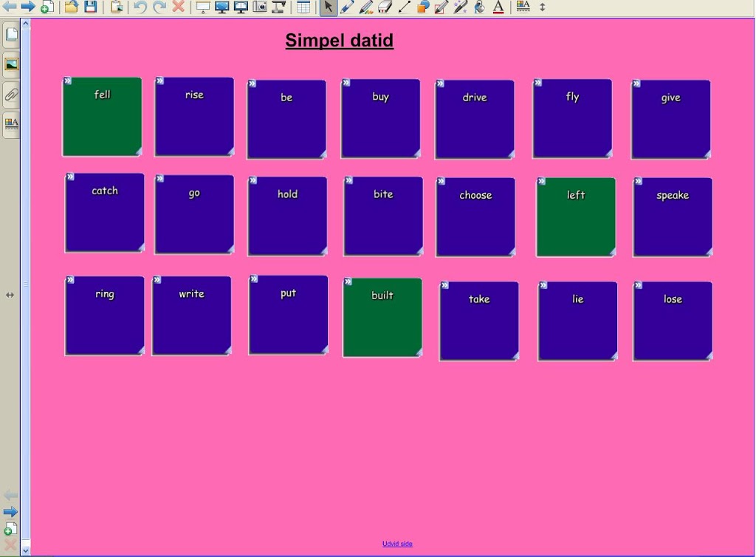Flip the 'speake' card
756x557 pixels.
(x=673, y=217)
